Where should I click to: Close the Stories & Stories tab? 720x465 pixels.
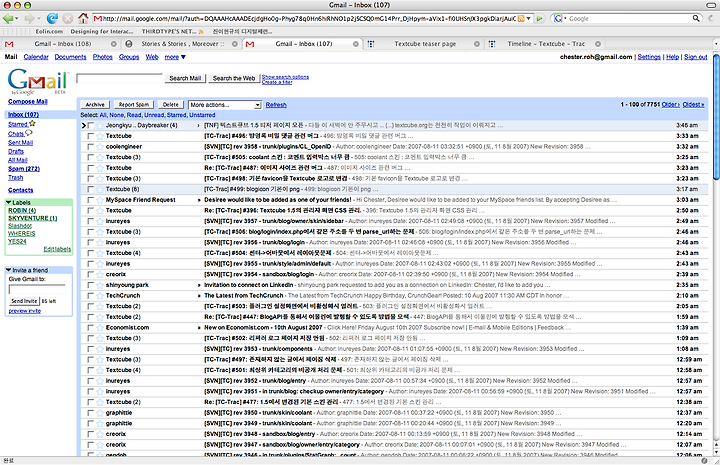point(235,44)
